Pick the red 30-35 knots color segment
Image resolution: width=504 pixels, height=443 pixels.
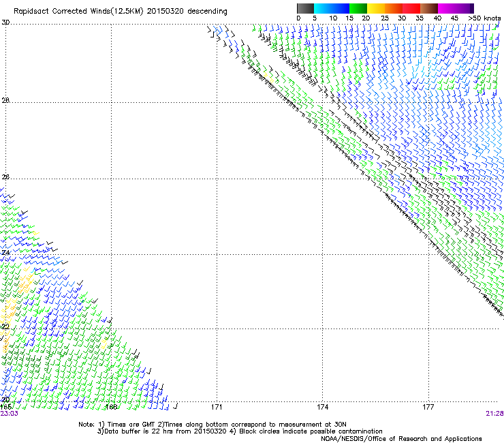(x=411, y=8)
